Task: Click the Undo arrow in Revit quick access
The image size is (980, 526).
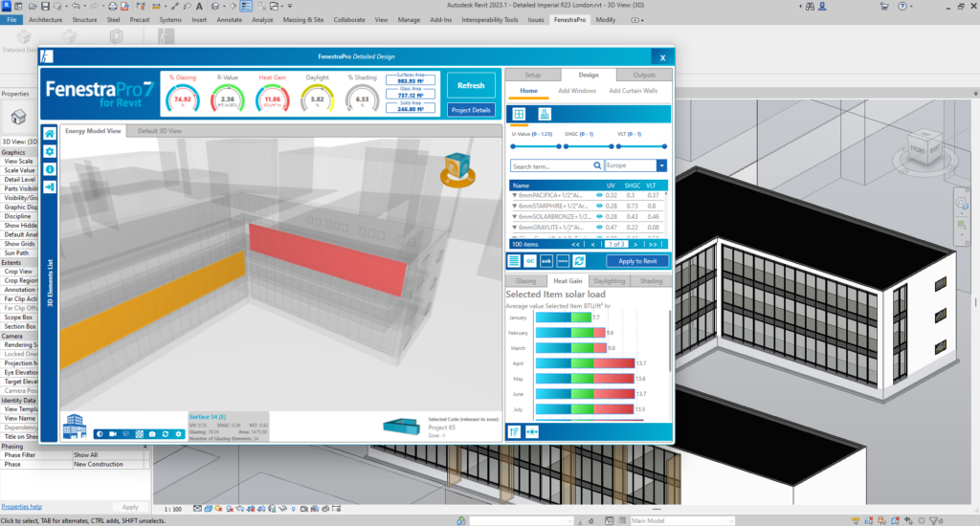Action: point(76,6)
